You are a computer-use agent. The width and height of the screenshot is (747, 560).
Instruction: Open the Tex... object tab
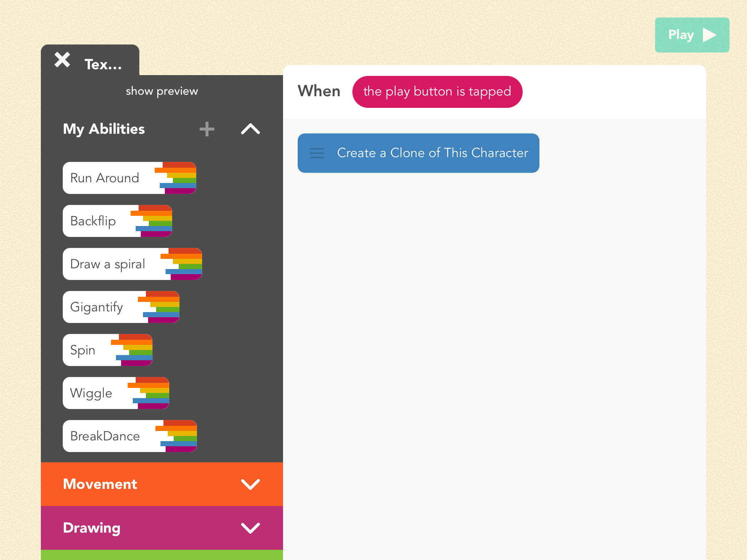[x=103, y=65]
